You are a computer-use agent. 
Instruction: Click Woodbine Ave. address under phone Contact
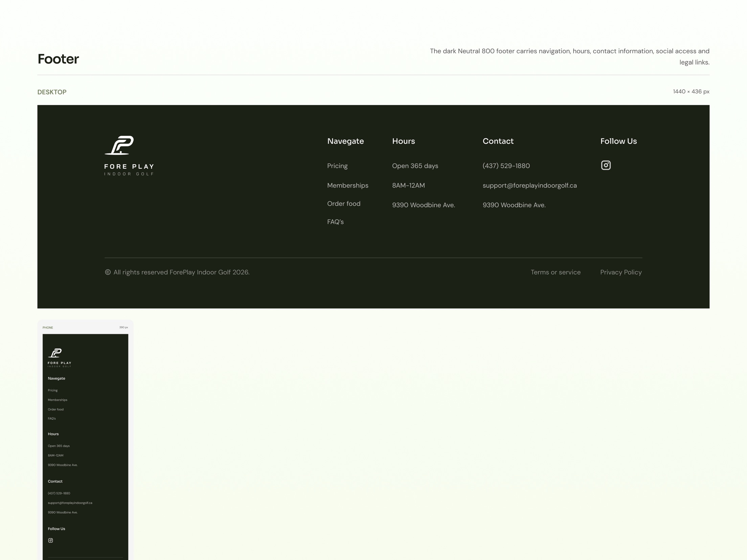[63, 512]
